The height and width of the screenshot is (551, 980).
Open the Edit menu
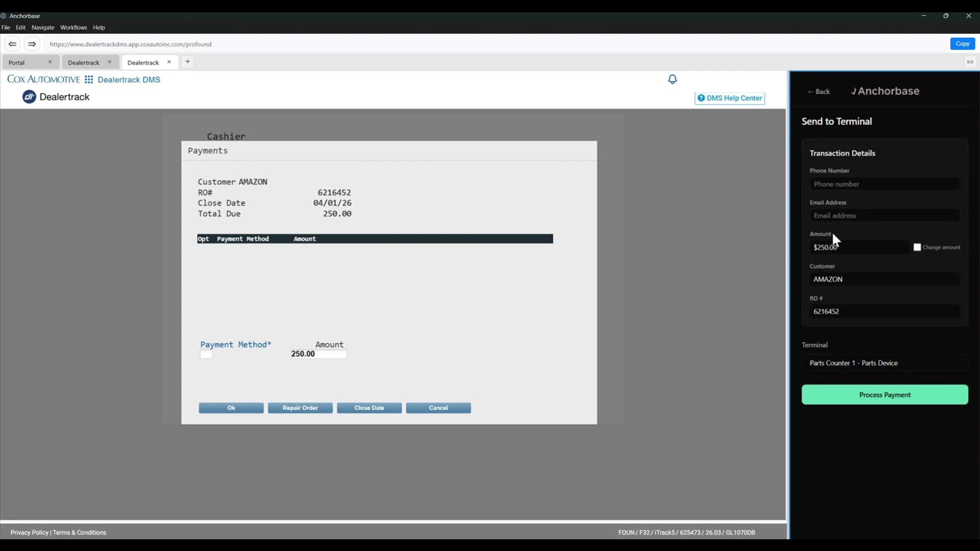click(x=20, y=28)
